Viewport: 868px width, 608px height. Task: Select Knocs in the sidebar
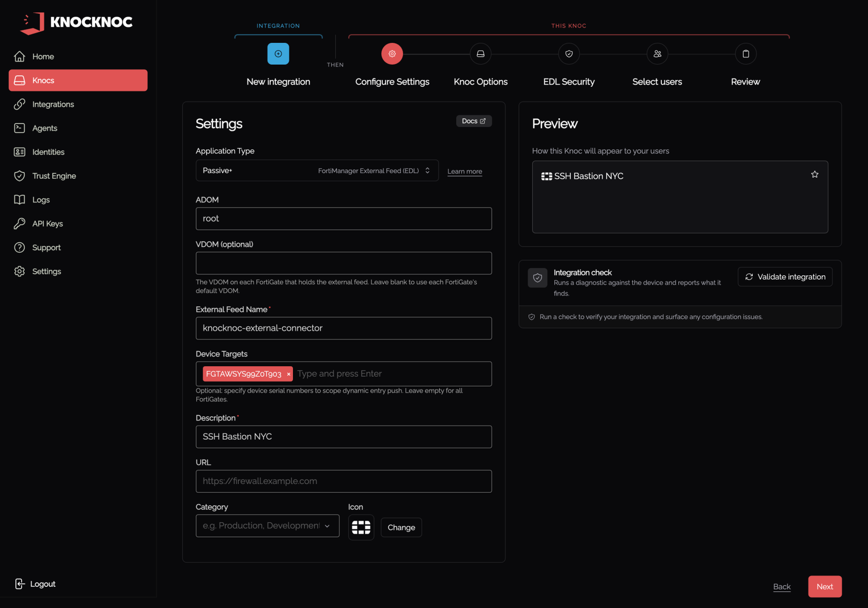[78, 80]
